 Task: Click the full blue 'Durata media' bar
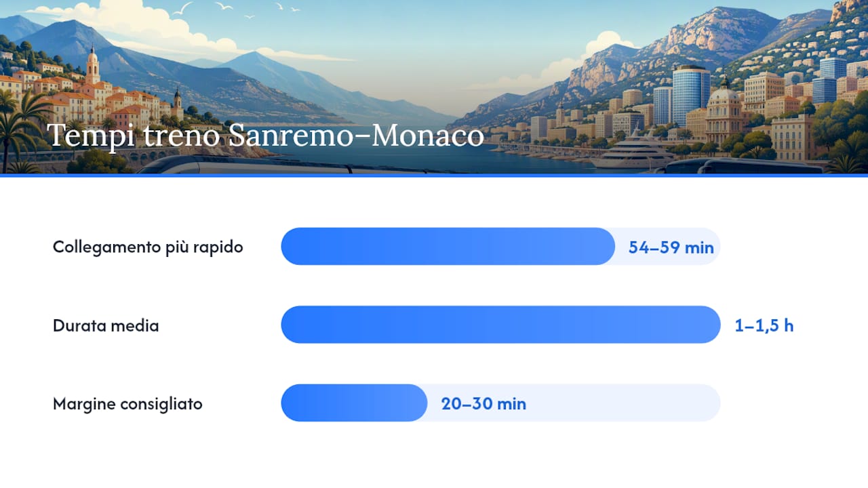pos(500,325)
